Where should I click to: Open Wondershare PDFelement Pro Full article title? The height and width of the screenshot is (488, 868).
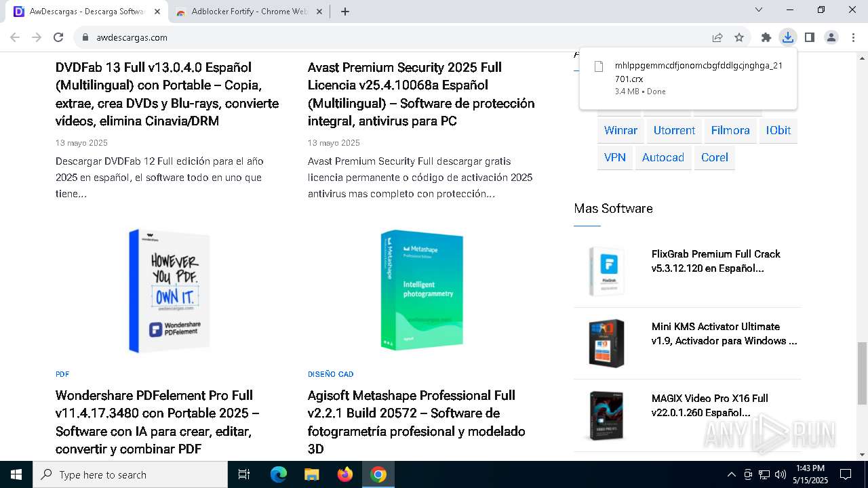coord(157,422)
